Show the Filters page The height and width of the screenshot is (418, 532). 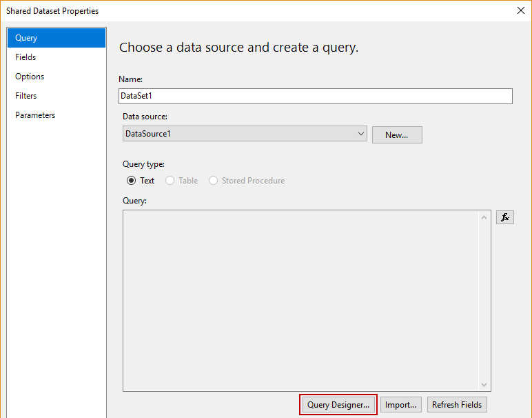coord(26,96)
